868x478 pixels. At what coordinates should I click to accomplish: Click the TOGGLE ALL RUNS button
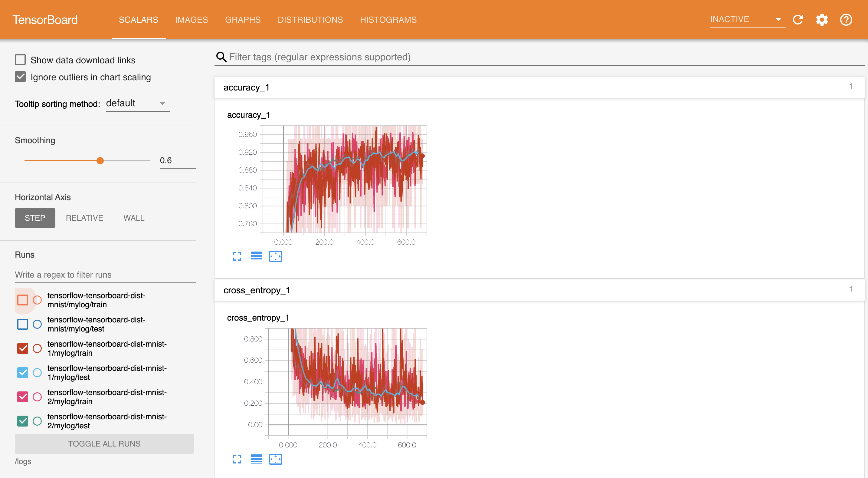tap(104, 443)
